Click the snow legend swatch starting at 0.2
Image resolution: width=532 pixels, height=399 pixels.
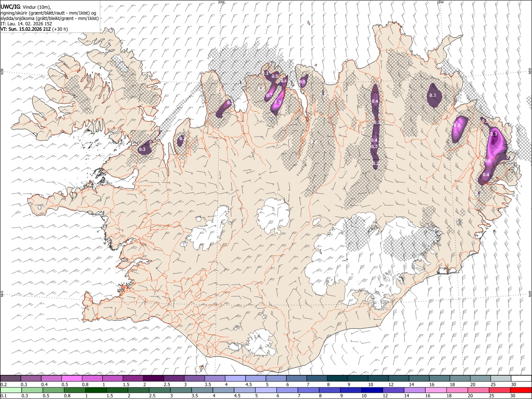[10, 378]
